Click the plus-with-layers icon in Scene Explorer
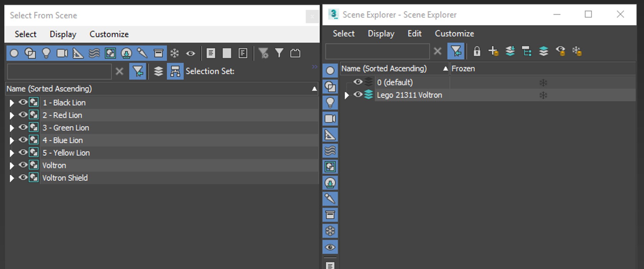The width and height of the screenshot is (644, 269). coord(493,51)
